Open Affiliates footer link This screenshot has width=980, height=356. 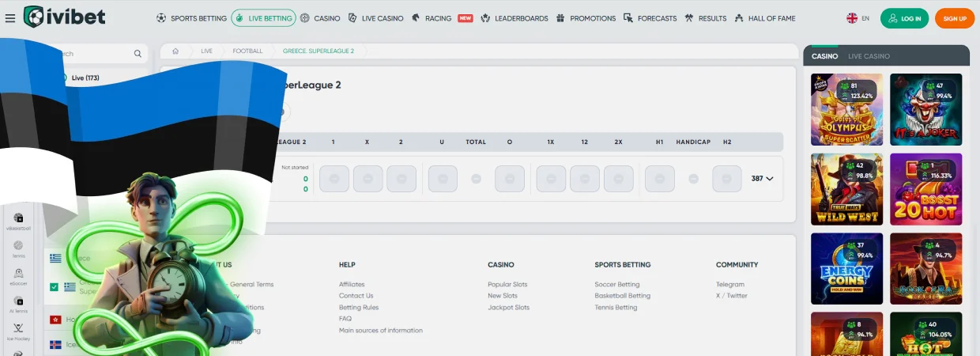pos(352,284)
